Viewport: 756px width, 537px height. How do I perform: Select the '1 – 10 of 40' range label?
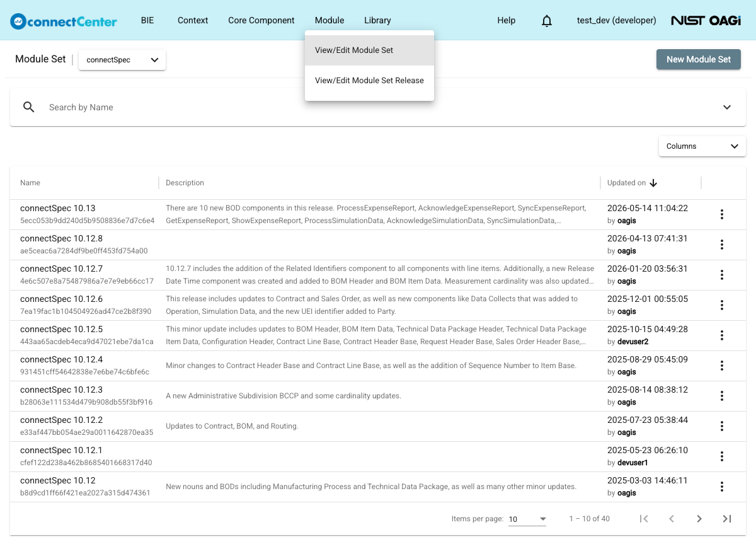pos(589,519)
